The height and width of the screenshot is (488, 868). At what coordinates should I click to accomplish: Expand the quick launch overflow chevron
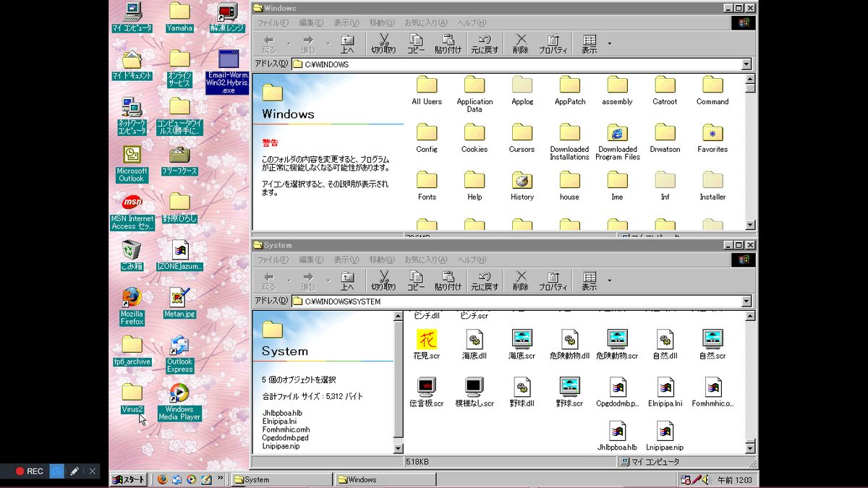(x=222, y=479)
